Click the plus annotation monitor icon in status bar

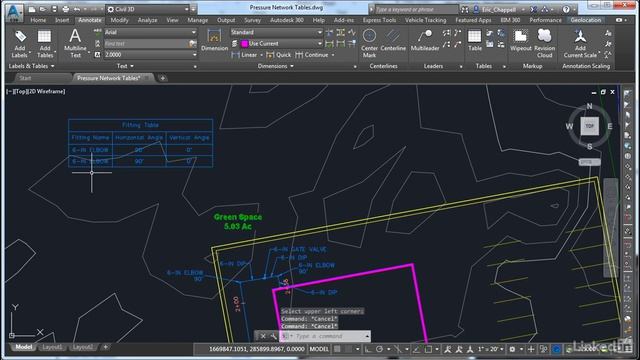coord(531,349)
